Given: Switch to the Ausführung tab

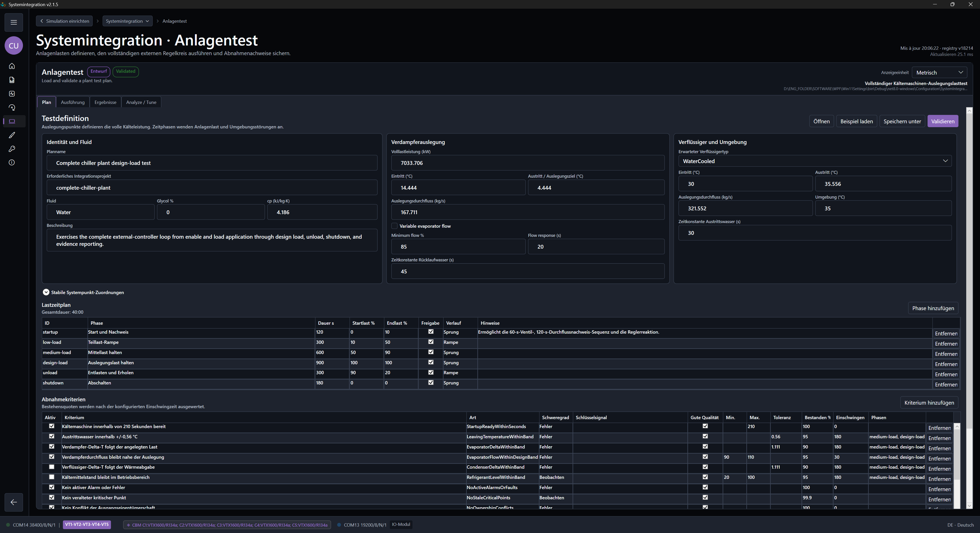Looking at the screenshot, I should pos(73,102).
